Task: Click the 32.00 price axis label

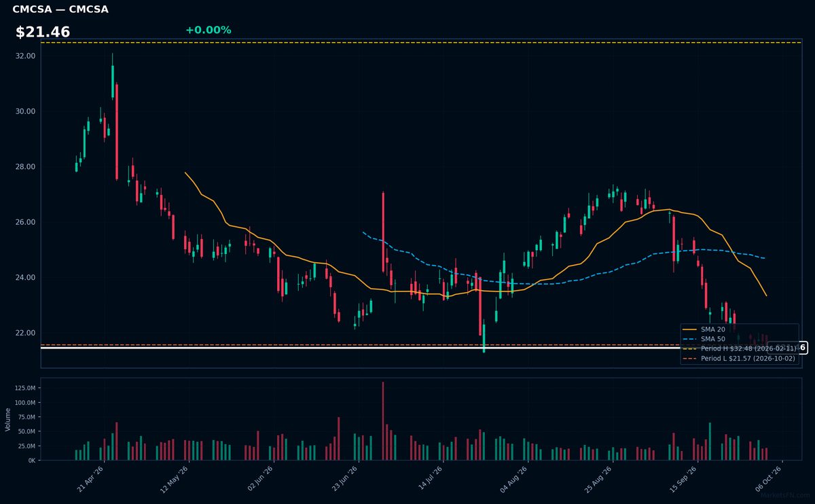Action: [x=25, y=56]
